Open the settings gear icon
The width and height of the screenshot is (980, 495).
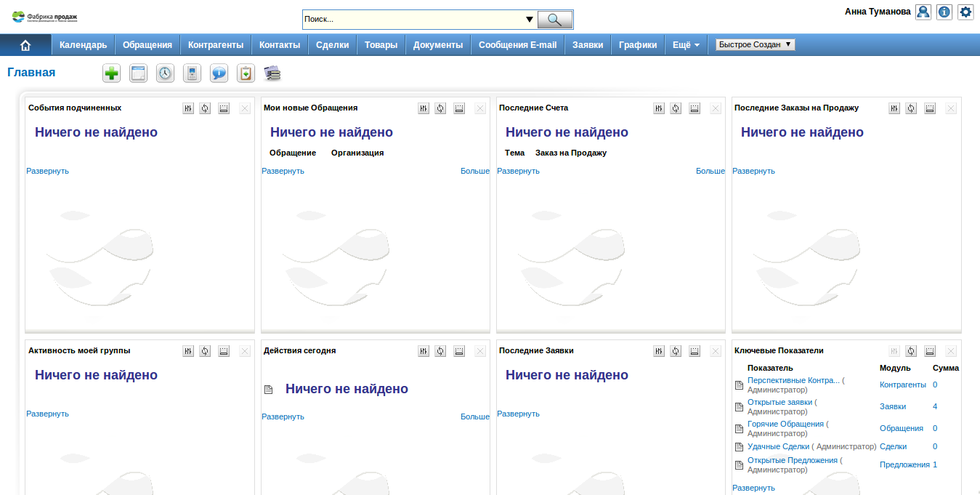point(965,12)
